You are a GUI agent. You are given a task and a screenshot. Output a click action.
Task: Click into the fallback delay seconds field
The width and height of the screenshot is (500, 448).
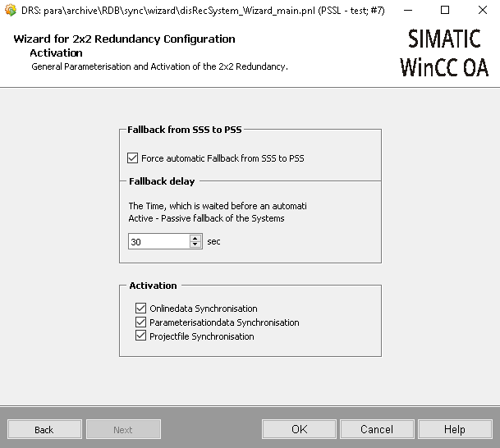[158, 241]
